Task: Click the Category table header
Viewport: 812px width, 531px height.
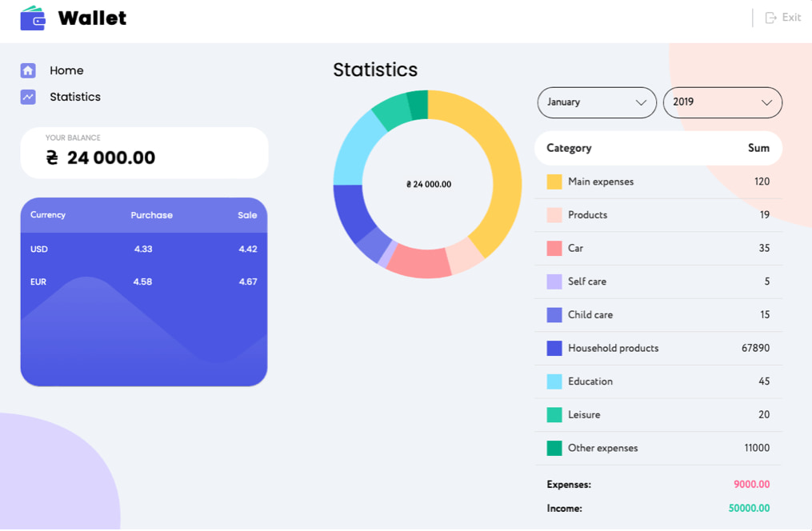Action: [569, 148]
